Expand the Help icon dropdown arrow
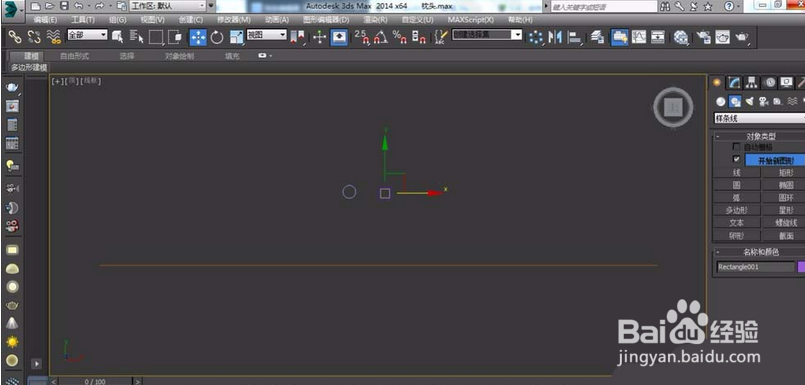Screen dimensions: 805x385 (739, 7)
